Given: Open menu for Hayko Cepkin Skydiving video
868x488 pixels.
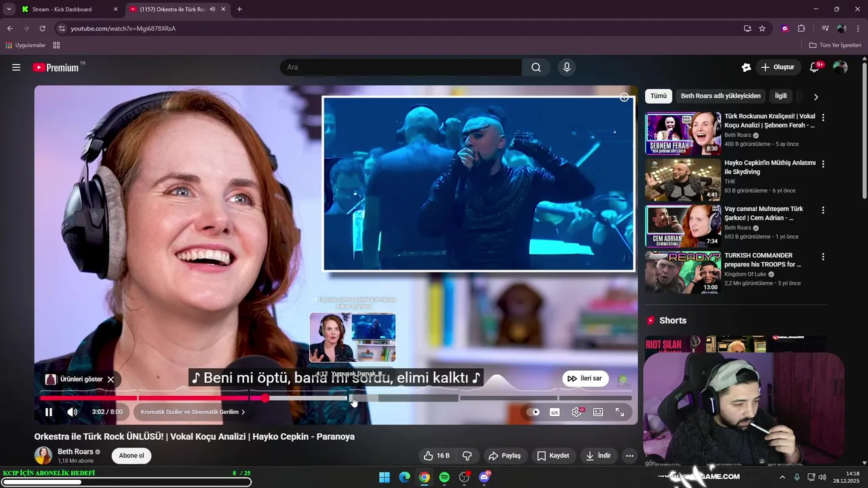Looking at the screenshot, I should point(823,164).
